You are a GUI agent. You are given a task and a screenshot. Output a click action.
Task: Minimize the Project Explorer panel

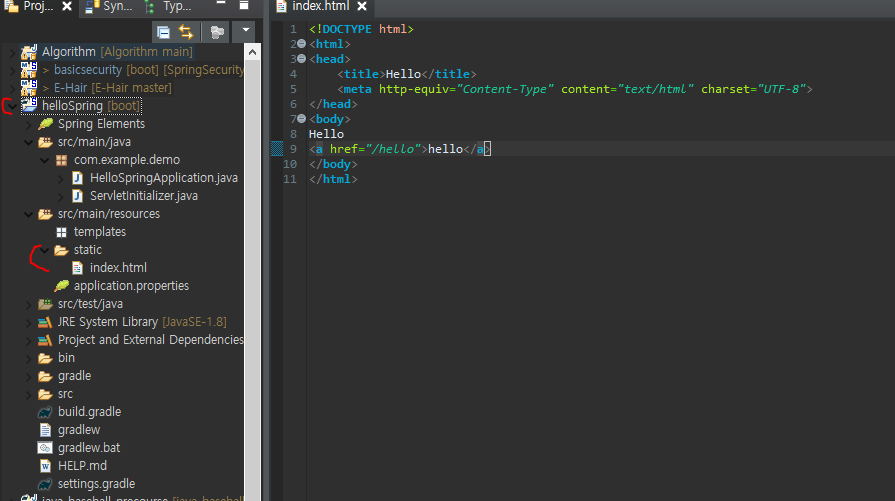coord(221,5)
